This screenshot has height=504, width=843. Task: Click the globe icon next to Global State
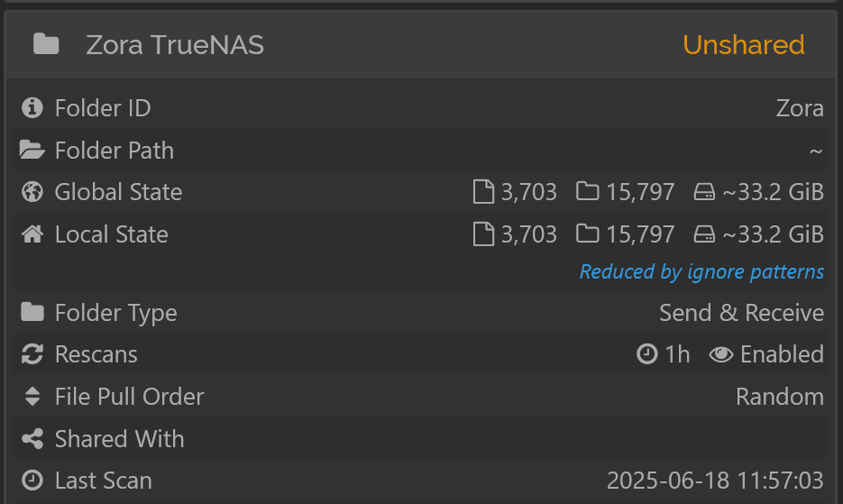tap(32, 192)
